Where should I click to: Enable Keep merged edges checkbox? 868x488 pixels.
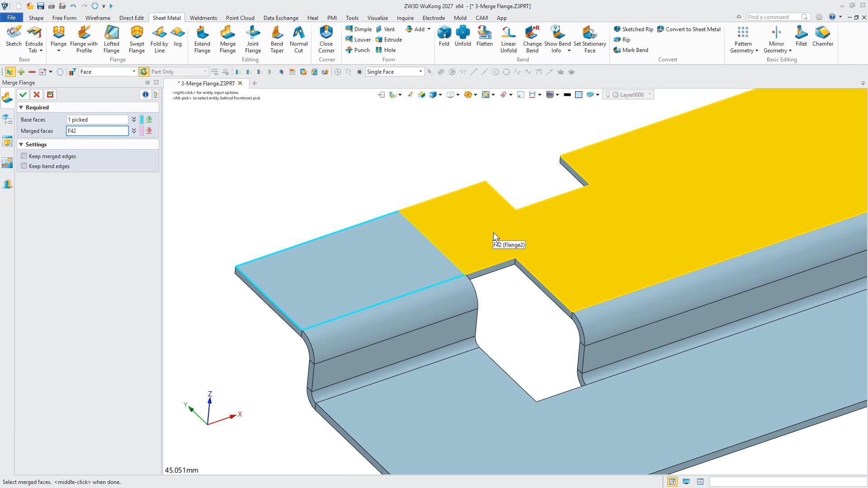pyautogui.click(x=24, y=156)
